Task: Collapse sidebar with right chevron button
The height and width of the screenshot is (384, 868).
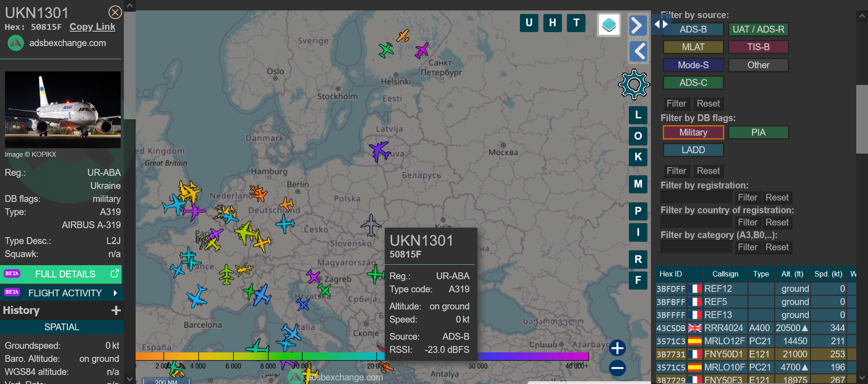Action: pyautogui.click(x=637, y=25)
